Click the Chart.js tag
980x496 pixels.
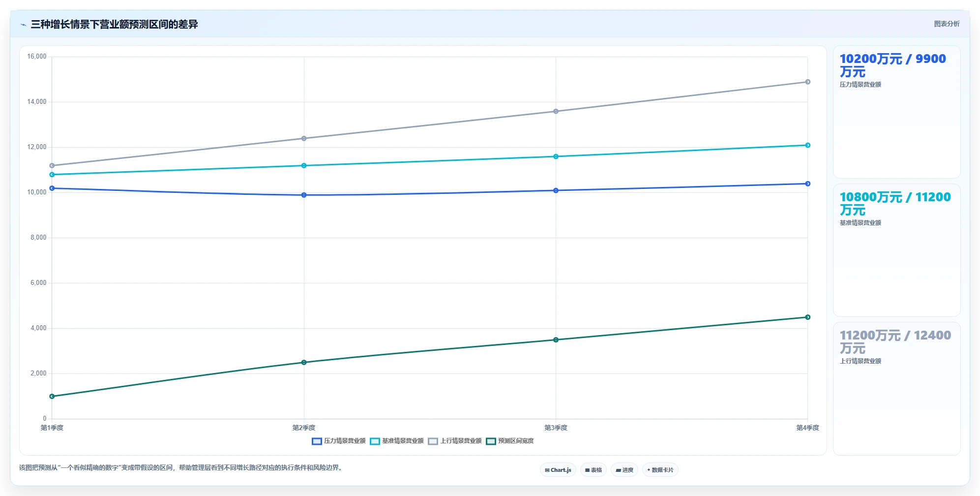[558, 470]
